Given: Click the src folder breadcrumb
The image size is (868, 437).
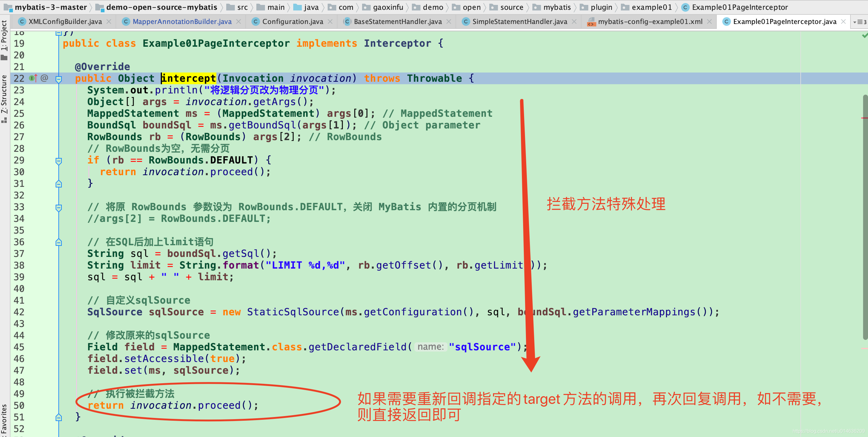Looking at the screenshot, I should (238, 7).
